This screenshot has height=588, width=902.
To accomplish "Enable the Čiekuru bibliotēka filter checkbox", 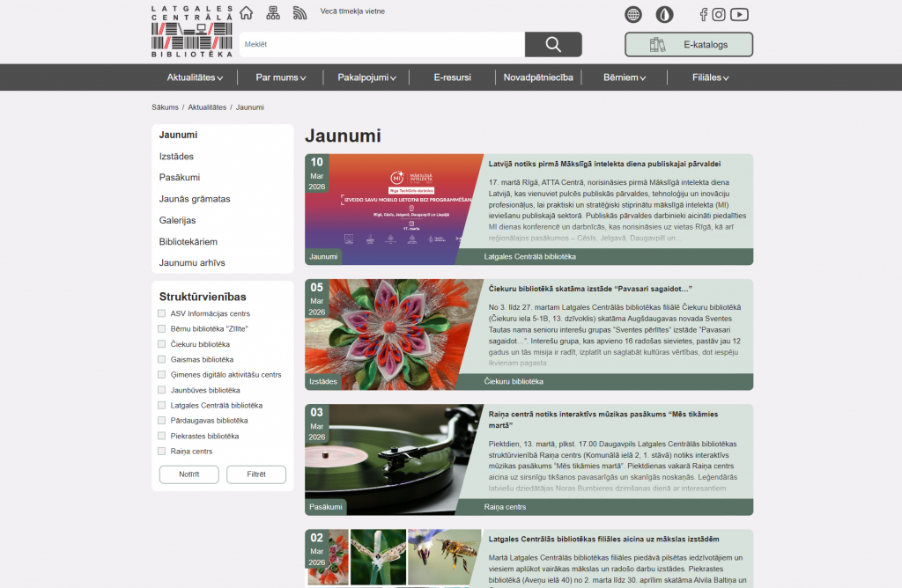I will pos(162,344).
